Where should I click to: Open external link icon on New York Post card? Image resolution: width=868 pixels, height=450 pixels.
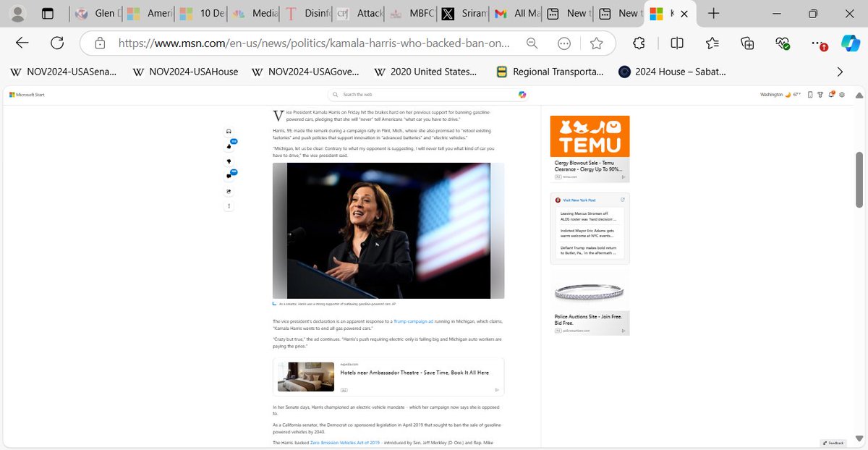click(x=622, y=200)
